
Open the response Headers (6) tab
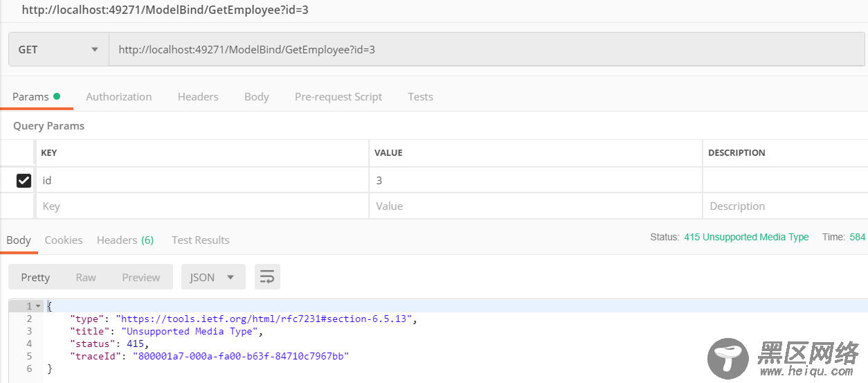pyautogui.click(x=125, y=240)
